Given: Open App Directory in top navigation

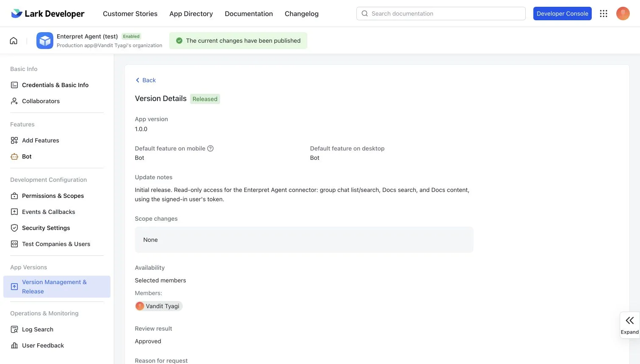Looking at the screenshot, I should [x=191, y=14].
